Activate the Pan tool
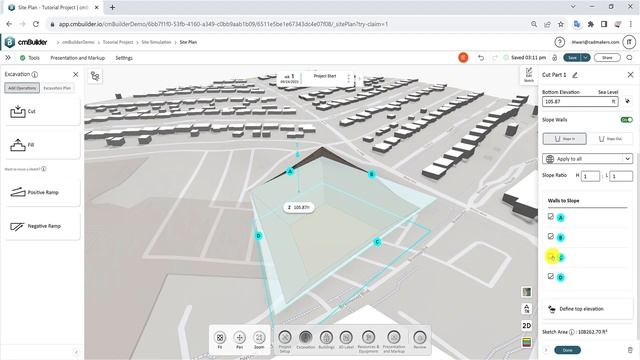The image size is (640, 360). (x=240, y=340)
